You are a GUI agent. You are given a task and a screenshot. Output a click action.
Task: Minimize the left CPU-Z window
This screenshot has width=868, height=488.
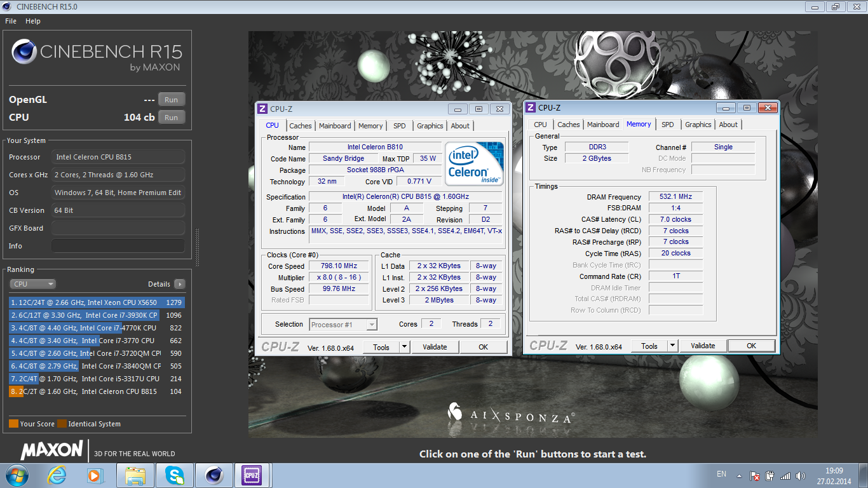coord(458,109)
